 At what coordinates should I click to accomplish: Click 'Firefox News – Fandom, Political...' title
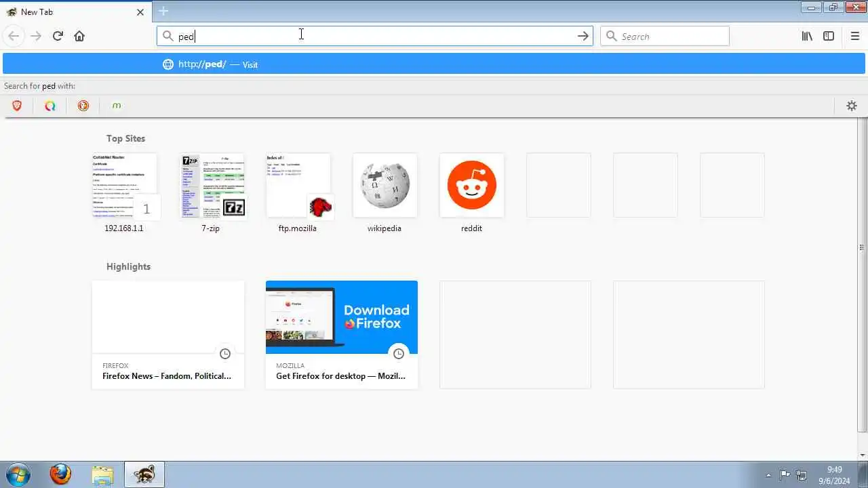pos(167,376)
